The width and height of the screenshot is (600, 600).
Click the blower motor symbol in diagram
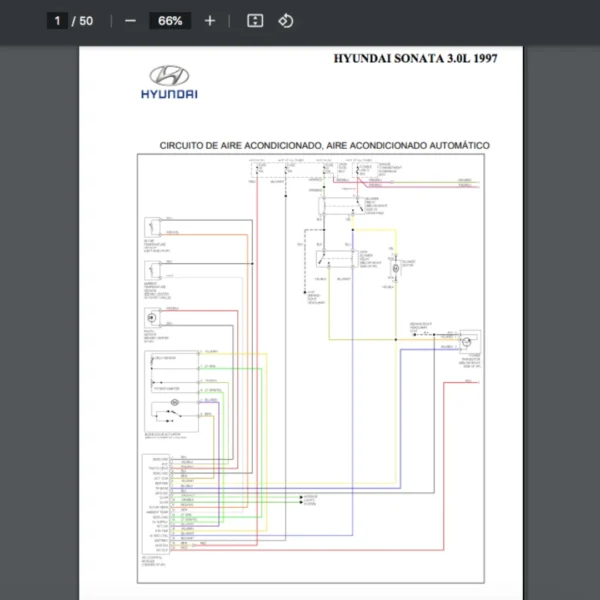(394, 268)
